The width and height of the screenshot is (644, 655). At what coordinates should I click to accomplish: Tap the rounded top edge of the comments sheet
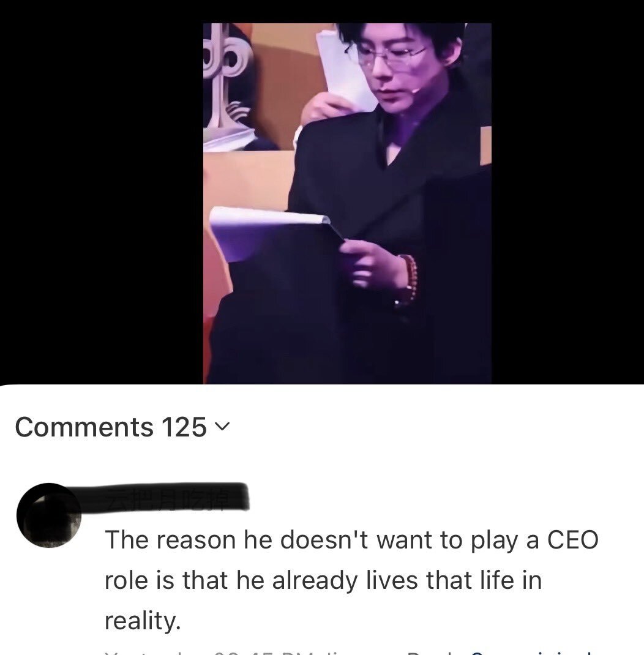pyautogui.click(x=322, y=386)
